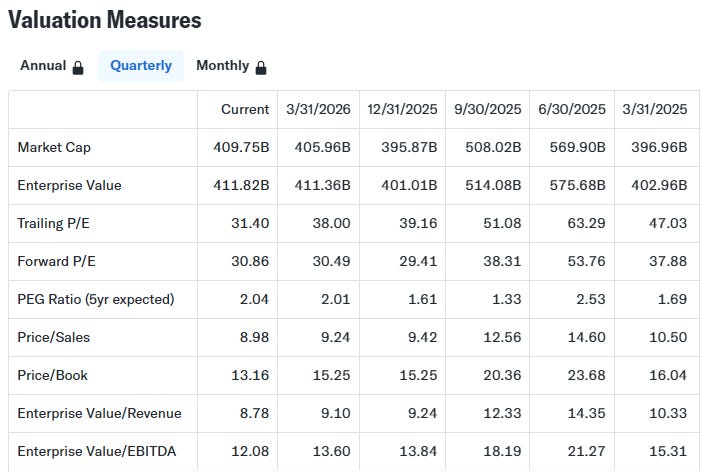701x472 pixels.
Task: Click the Forward P/E row label
Action: pos(56,261)
